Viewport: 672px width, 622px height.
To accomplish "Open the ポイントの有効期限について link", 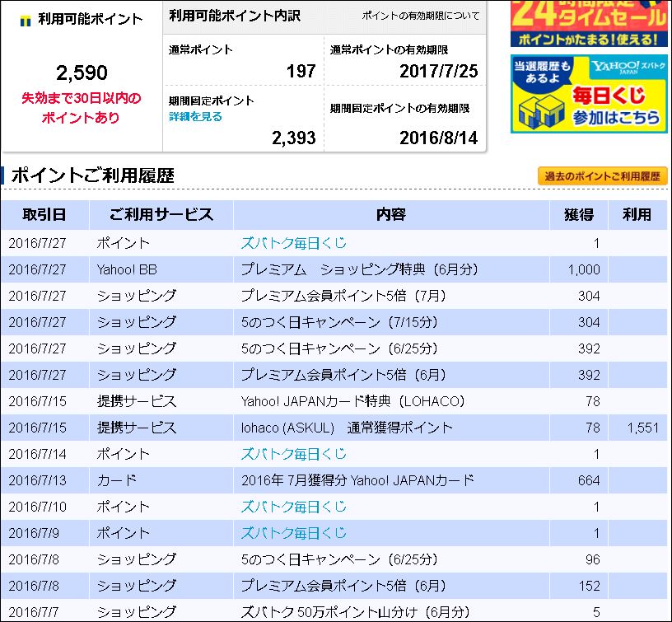I will tap(421, 16).
